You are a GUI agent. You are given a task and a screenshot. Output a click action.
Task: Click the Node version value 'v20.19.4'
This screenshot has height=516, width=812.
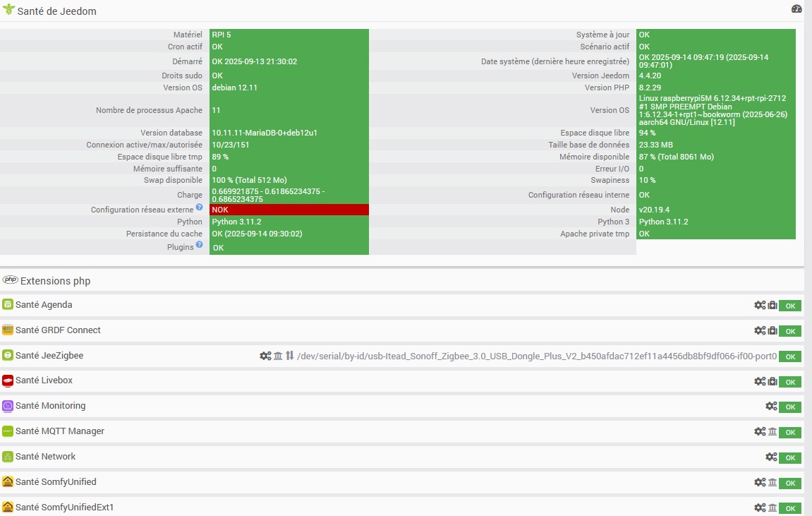pyautogui.click(x=654, y=210)
